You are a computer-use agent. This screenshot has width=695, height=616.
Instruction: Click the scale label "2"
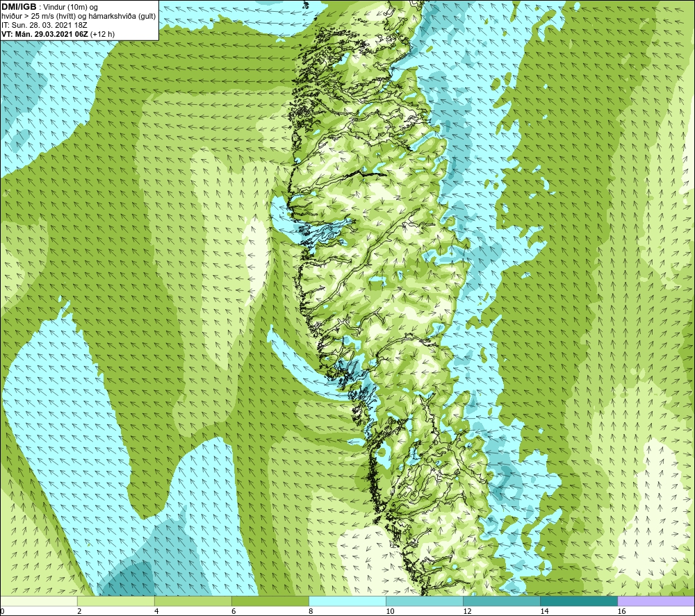[x=79, y=612]
